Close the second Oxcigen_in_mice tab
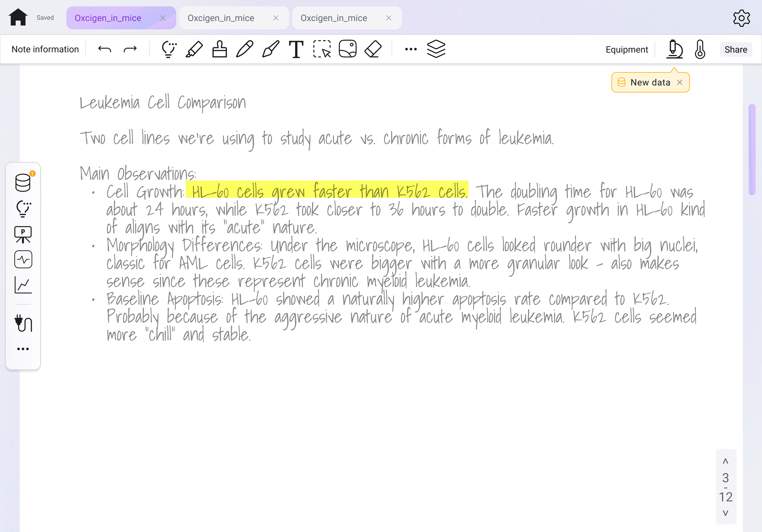762x532 pixels. (x=276, y=18)
